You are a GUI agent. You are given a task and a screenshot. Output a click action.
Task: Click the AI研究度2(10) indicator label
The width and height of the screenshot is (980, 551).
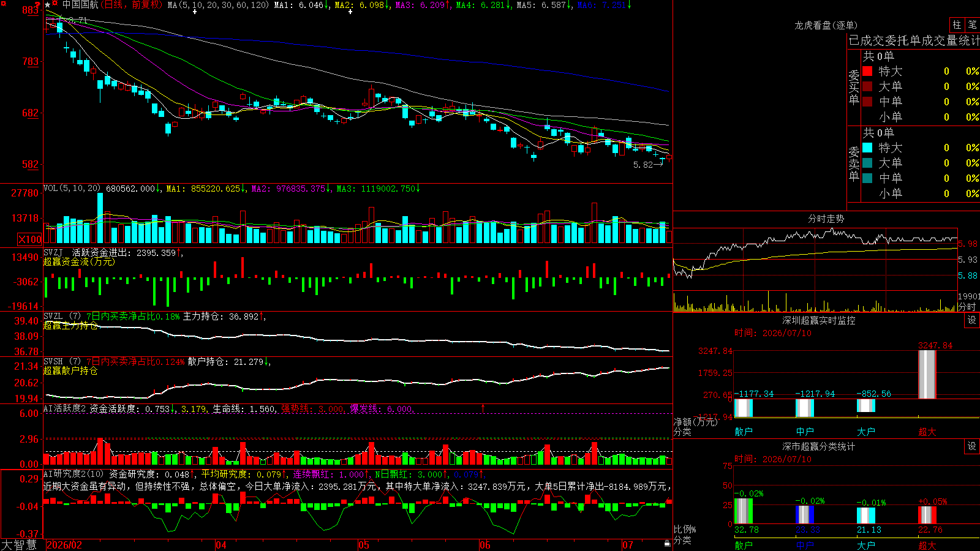[x=73, y=474]
